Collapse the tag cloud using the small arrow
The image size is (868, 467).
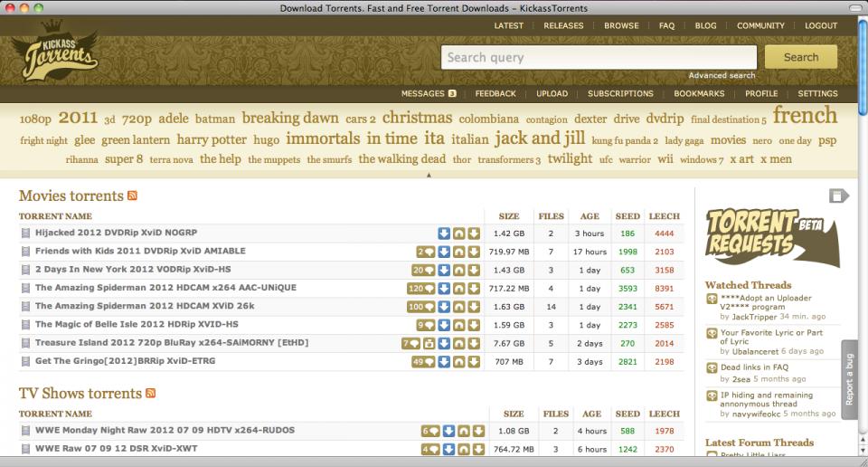click(x=429, y=175)
